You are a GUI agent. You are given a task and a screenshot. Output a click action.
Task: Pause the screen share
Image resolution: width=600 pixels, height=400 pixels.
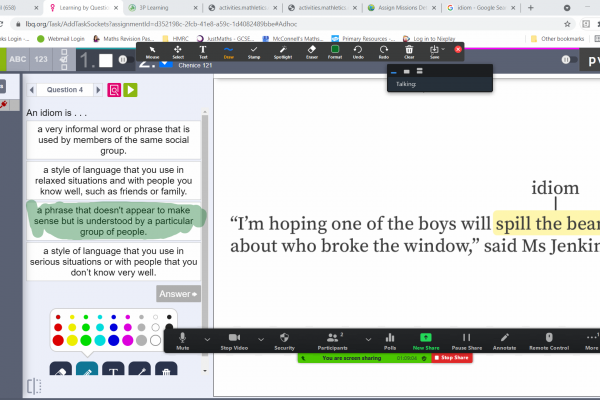coord(466,341)
